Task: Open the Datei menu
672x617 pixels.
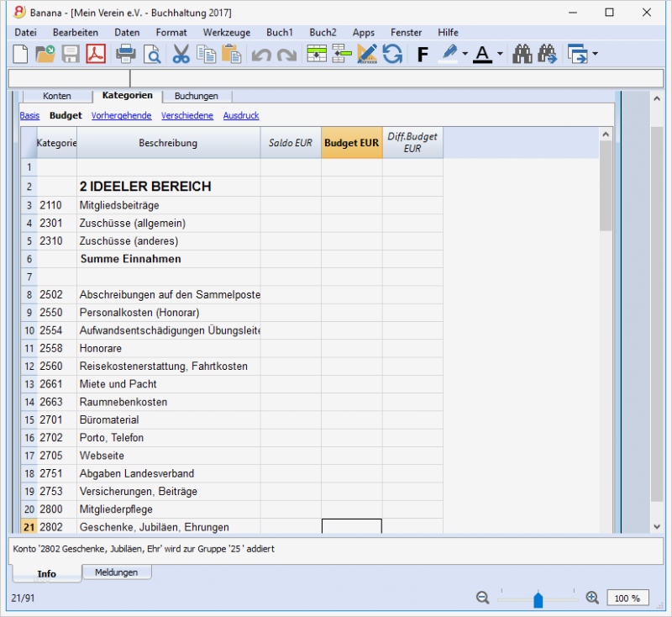Action: click(25, 33)
